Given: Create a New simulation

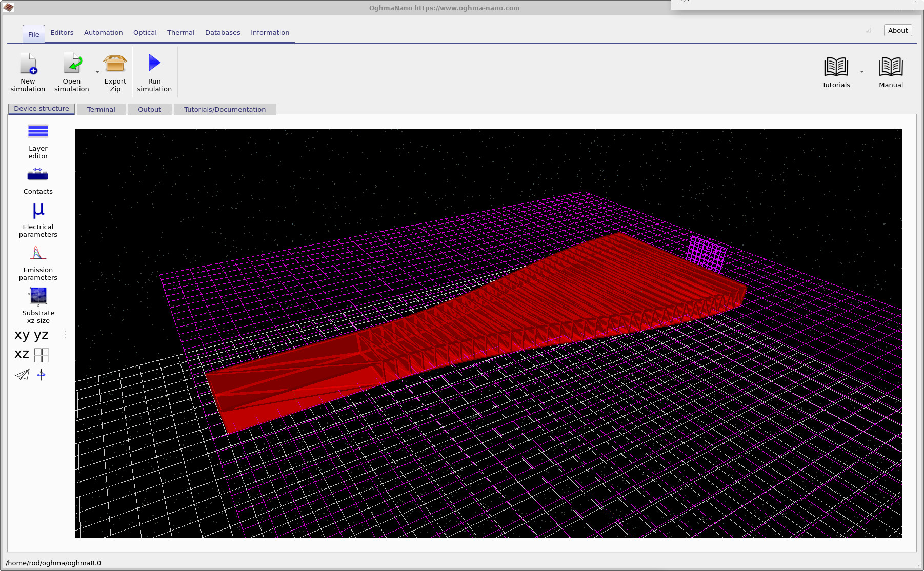Looking at the screenshot, I should (28, 65).
